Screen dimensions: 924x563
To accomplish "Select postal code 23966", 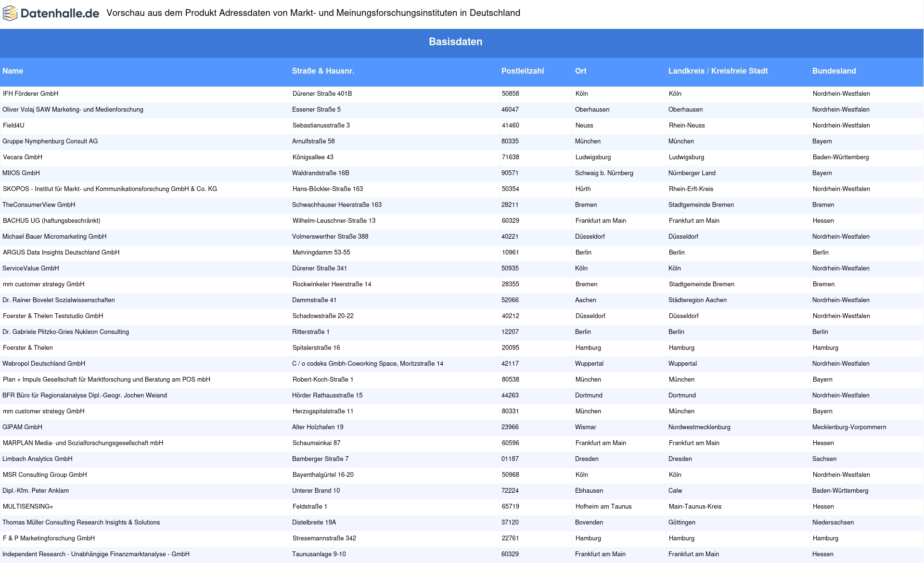I will point(510,427).
